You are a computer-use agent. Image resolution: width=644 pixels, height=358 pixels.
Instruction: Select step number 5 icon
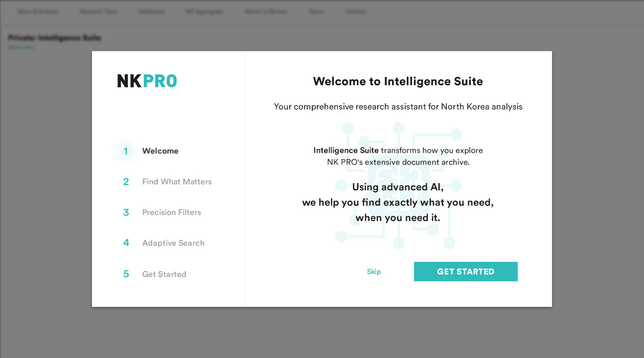[126, 274]
